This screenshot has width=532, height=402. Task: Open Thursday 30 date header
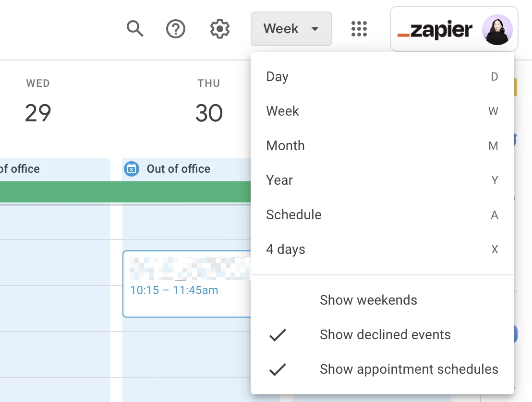[209, 113]
